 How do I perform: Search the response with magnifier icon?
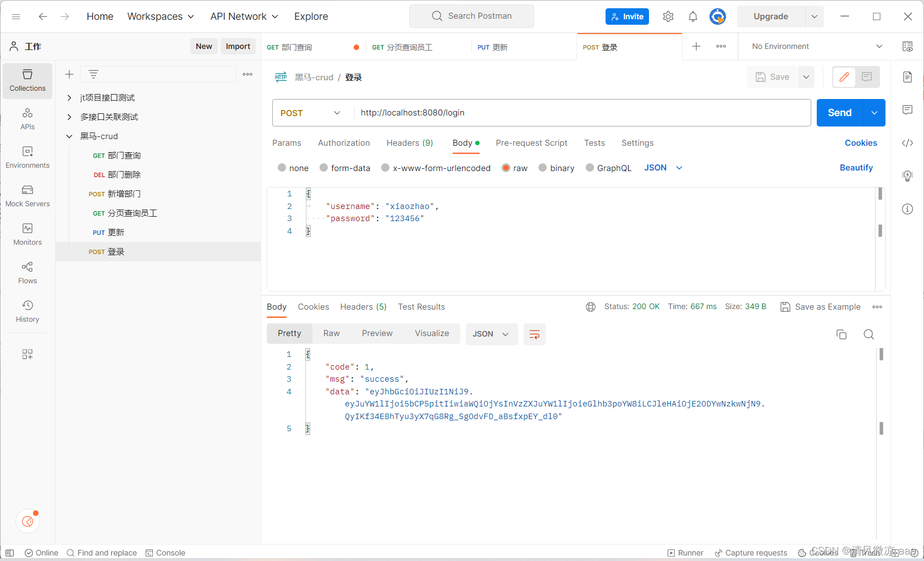point(869,334)
